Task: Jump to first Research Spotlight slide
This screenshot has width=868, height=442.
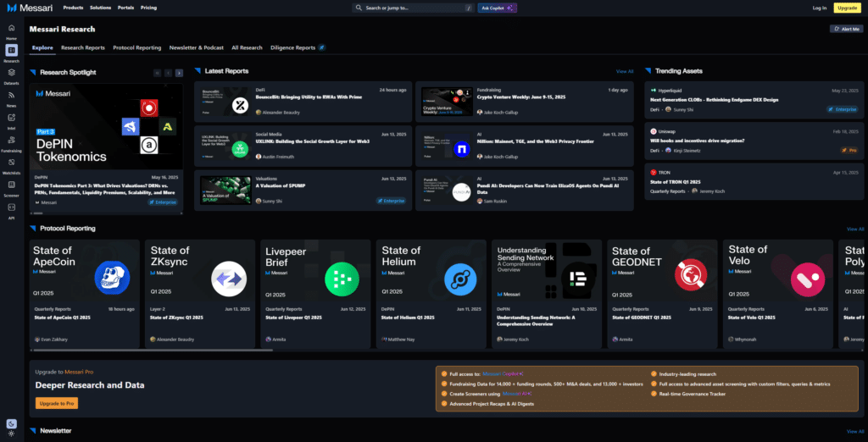Action: pos(158,73)
